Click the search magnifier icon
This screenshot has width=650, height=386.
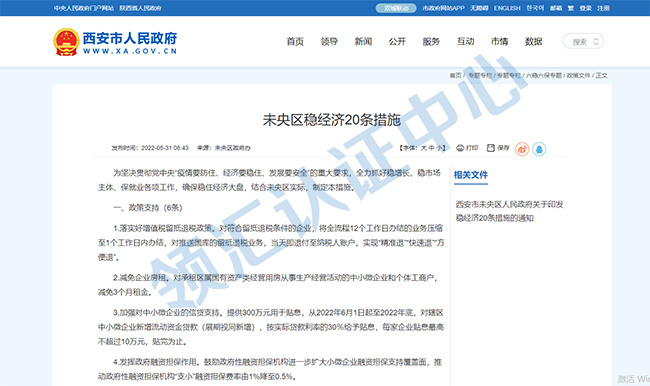[x=596, y=41]
